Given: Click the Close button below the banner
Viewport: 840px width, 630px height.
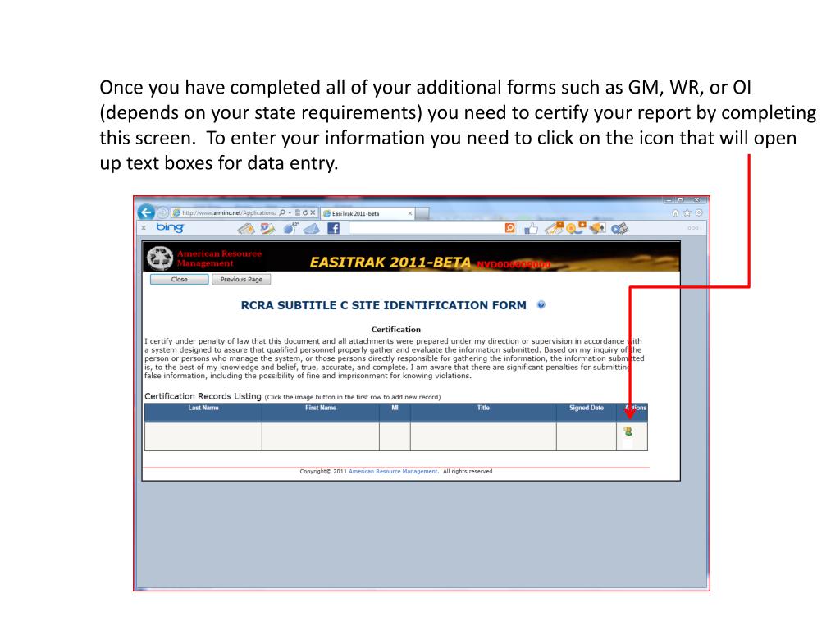Looking at the screenshot, I should coord(179,279).
